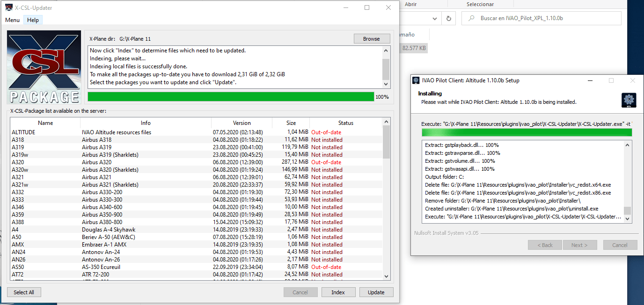Sort package list by Size column
The image size is (644, 305).
pyautogui.click(x=291, y=123)
